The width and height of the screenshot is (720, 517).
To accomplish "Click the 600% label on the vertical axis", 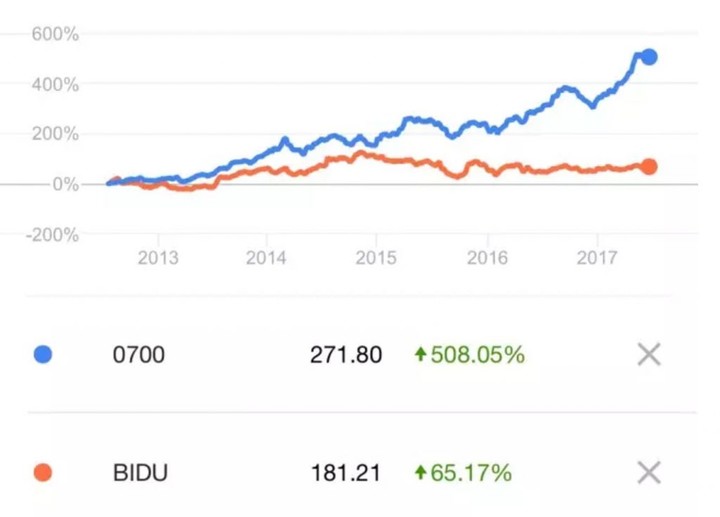I will click(55, 34).
